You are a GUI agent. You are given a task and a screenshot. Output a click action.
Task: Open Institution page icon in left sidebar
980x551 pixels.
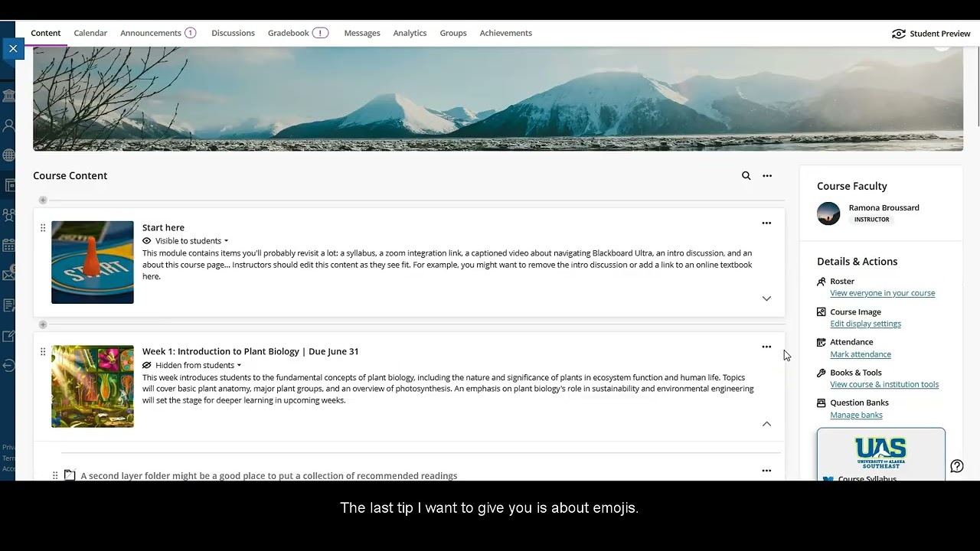coord(8,96)
